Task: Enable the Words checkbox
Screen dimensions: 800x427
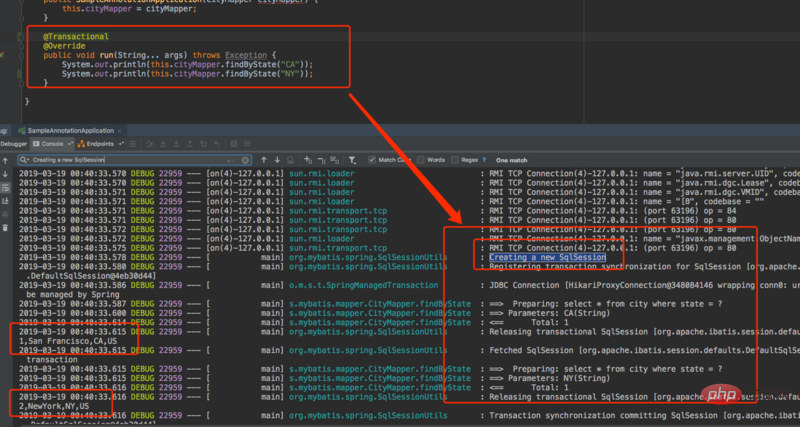Action: (x=421, y=160)
